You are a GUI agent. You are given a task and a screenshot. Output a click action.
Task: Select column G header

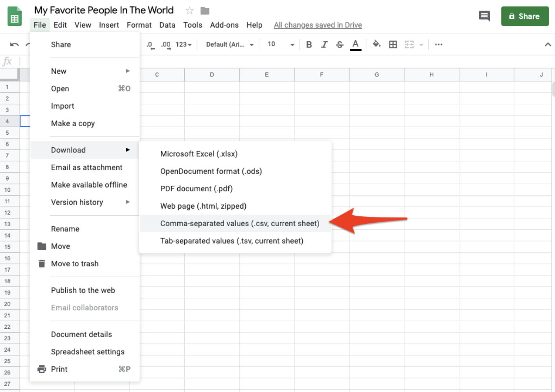coord(377,74)
